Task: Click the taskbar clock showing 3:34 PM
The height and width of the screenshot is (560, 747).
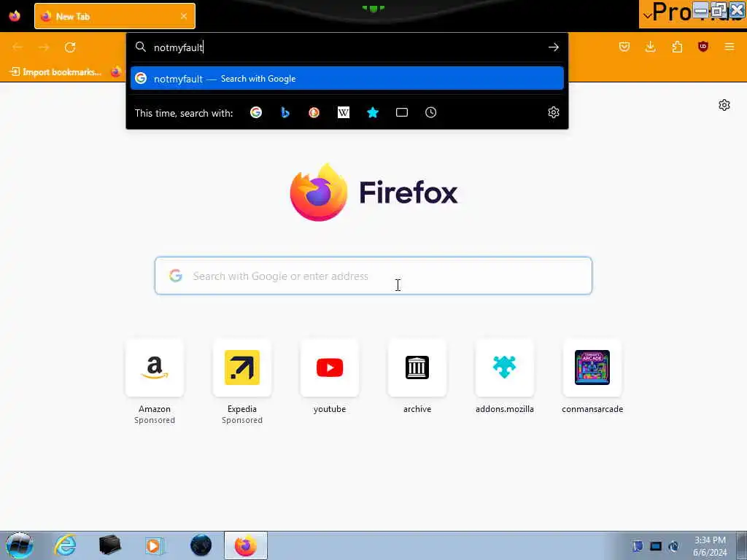Action: coord(710,546)
